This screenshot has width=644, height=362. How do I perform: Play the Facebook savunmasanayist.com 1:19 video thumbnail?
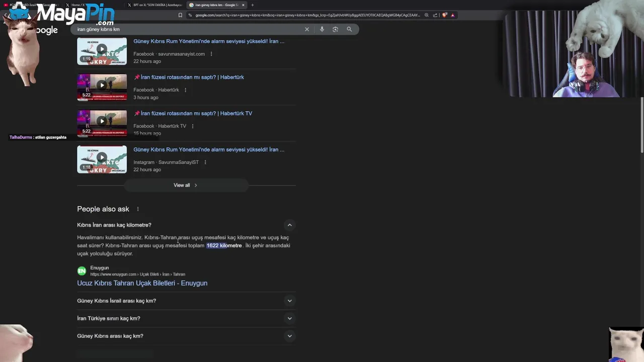(102, 51)
